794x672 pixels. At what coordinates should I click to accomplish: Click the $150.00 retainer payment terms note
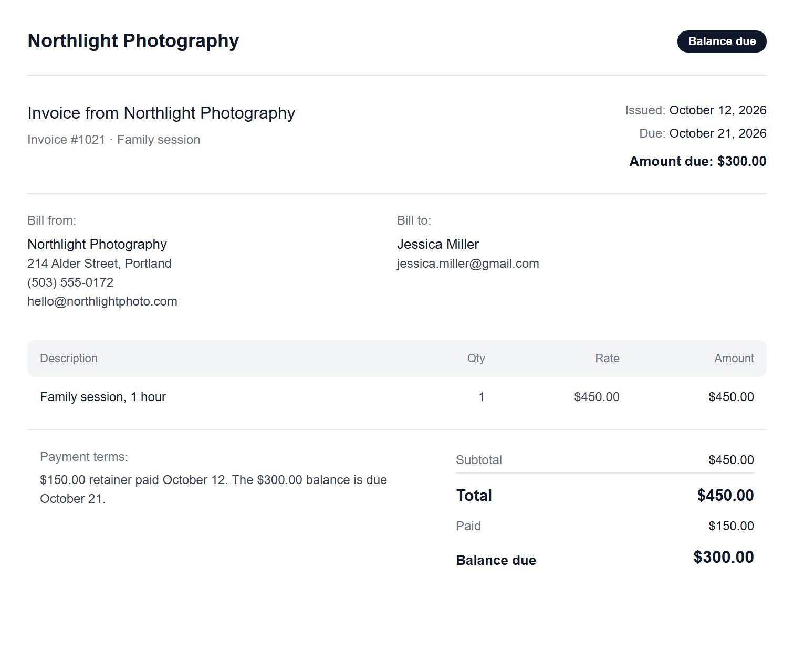214,489
